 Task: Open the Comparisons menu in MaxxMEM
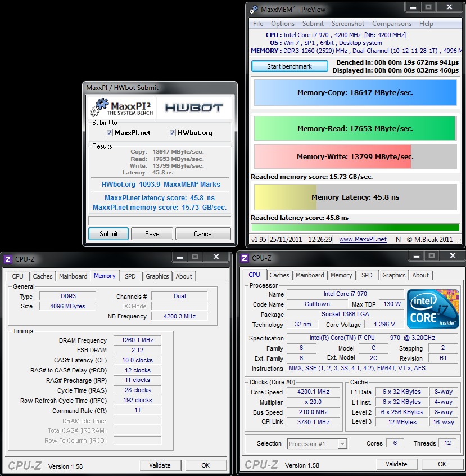click(x=392, y=24)
